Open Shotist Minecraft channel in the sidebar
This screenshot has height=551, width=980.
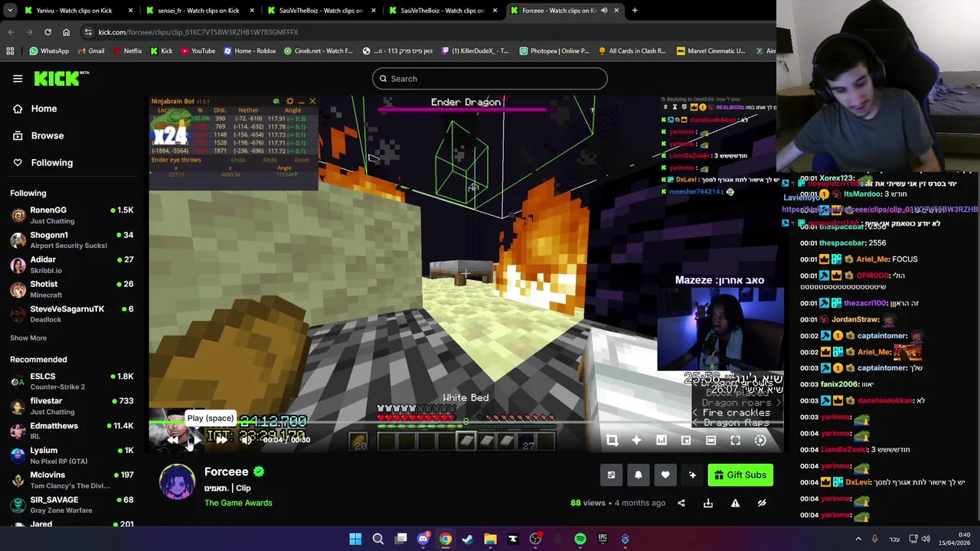click(72, 289)
